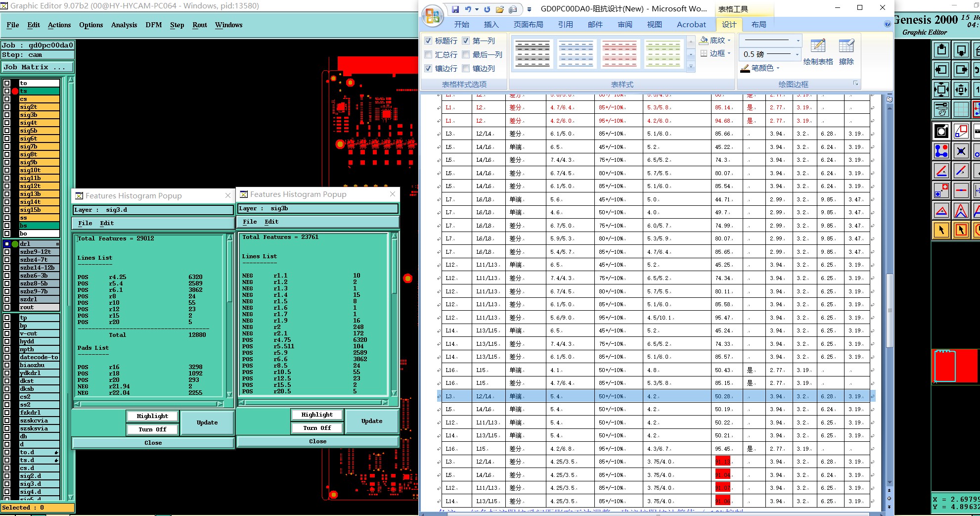Click Update in sig3b histogram popup
The height and width of the screenshot is (516, 980).
(372, 421)
